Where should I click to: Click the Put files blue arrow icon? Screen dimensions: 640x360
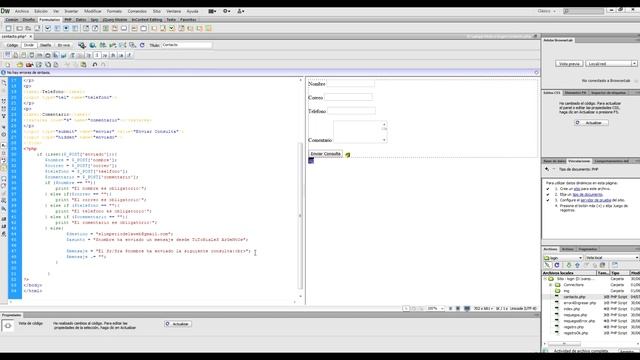[577, 265]
